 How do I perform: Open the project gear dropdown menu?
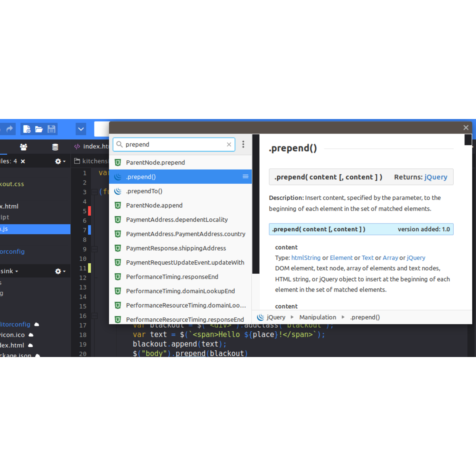[60, 271]
